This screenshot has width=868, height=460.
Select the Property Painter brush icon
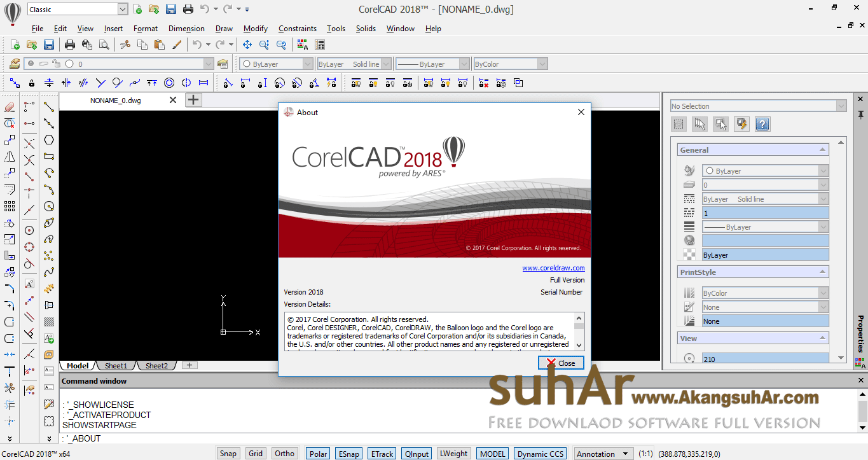coord(177,45)
